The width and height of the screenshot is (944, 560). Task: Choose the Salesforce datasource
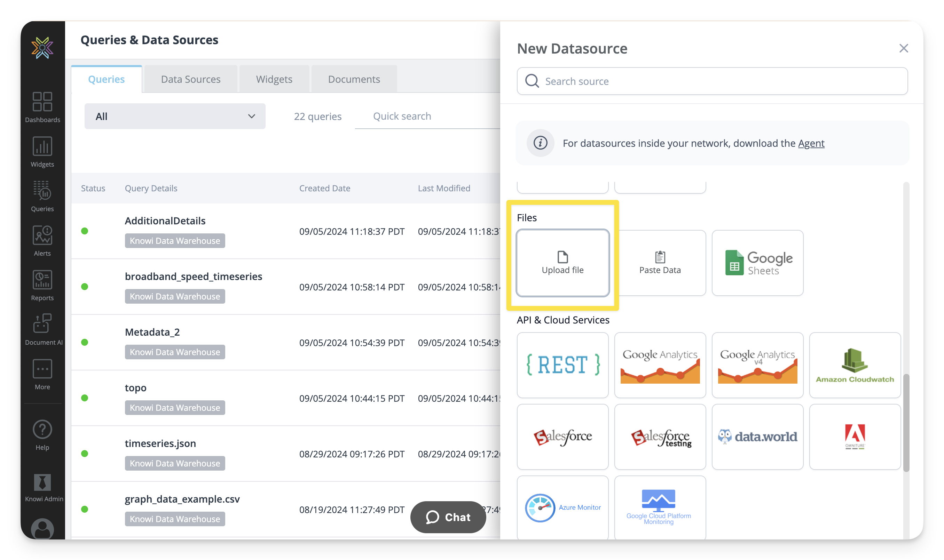(x=563, y=437)
